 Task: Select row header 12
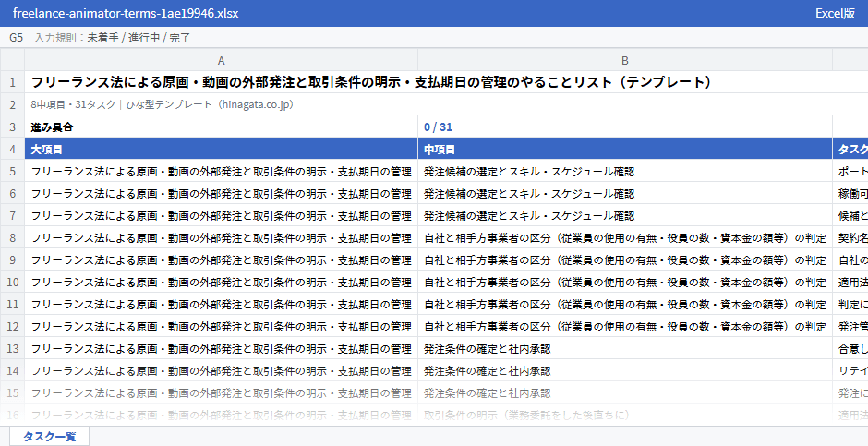12,327
